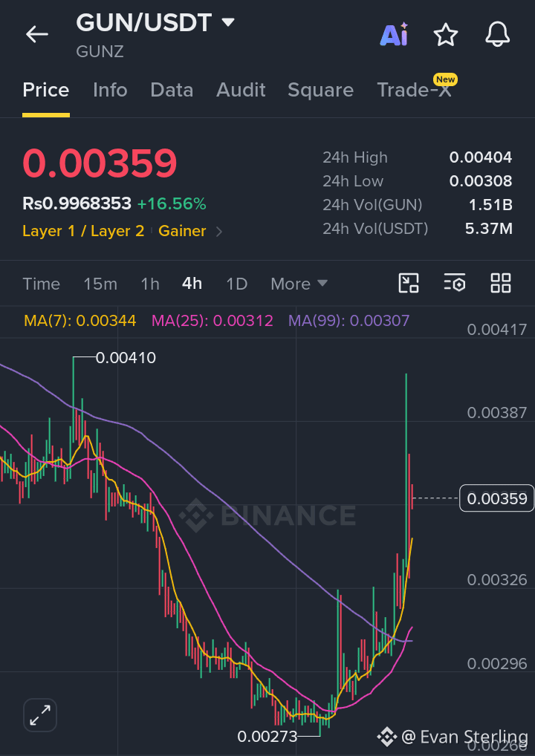This screenshot has height=756, width=535.
Task: Tap the 0.00359 price marker on axis
Action: (497, 498)
